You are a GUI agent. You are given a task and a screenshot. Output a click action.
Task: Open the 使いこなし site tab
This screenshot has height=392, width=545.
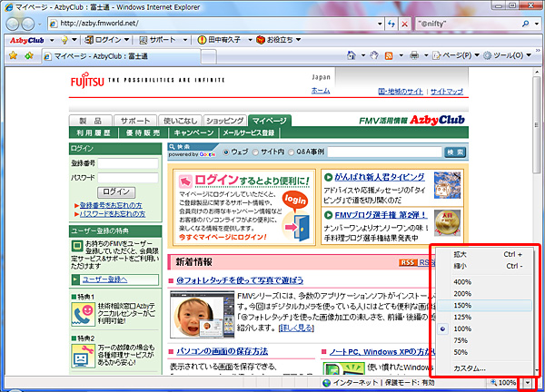(x=180, y=121)
